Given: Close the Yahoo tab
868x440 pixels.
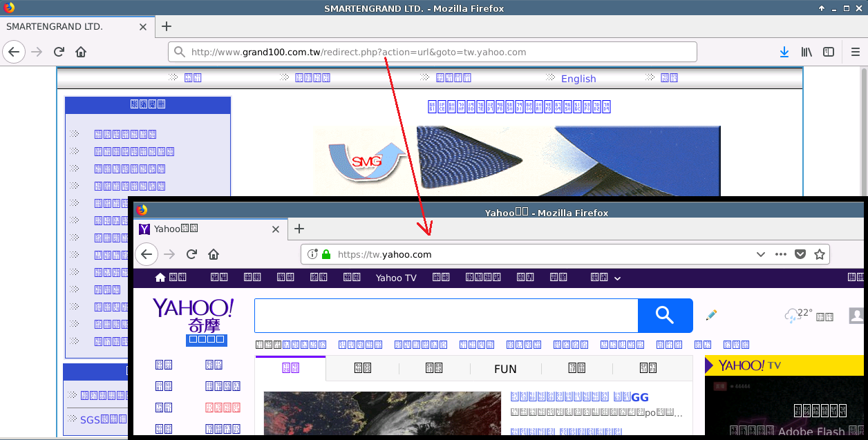Looking at the screenshot, I should click(276, 229).
